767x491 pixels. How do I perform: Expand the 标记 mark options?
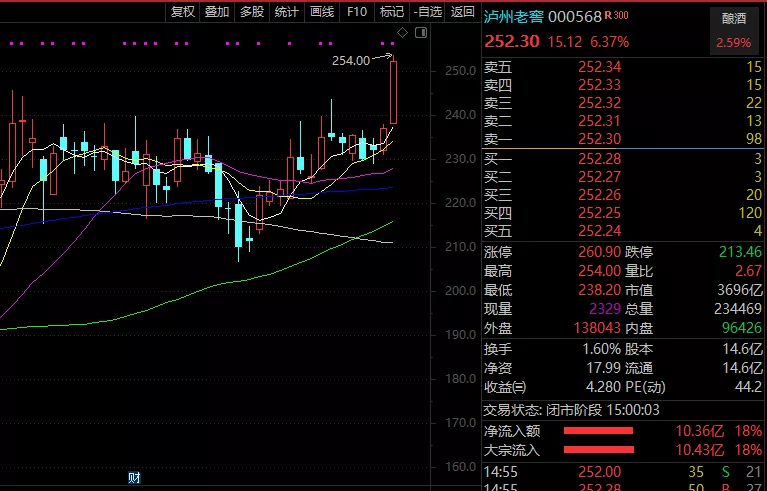tap(392, 12)
